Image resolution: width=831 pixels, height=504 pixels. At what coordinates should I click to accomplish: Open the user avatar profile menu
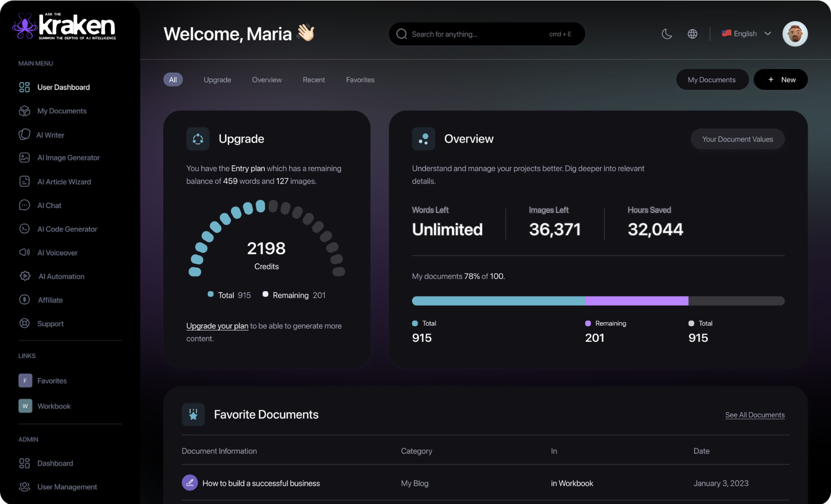[x=795, y=34]
